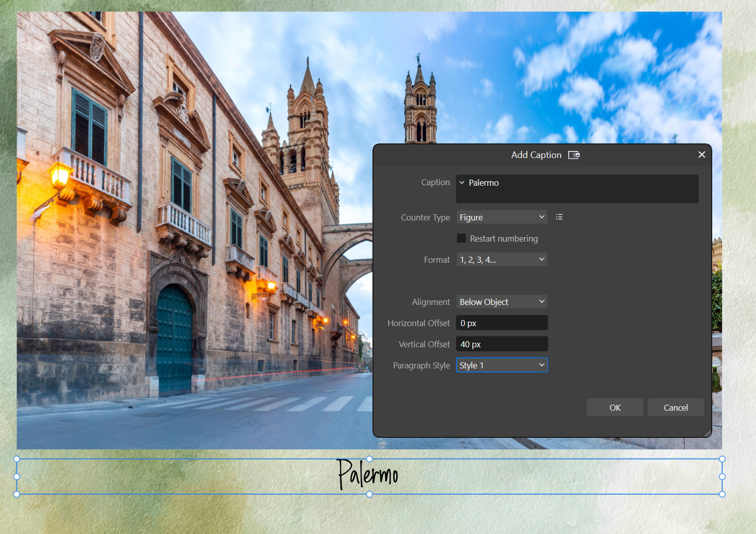Click the handwritten Palermo caption text on canvas

[x=367, y=475]
